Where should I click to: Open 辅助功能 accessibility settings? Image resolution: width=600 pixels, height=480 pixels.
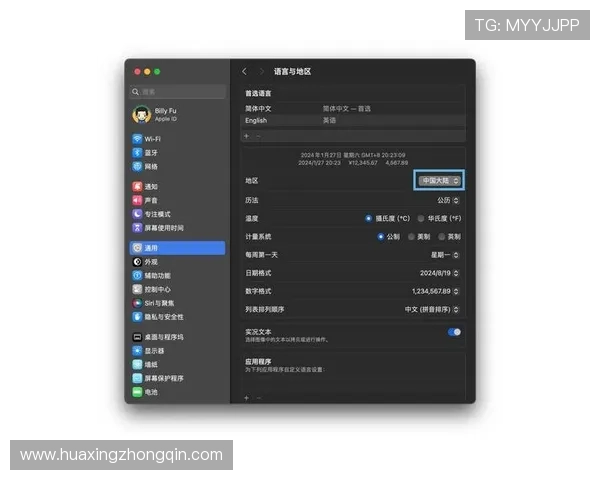coord(152,276)
